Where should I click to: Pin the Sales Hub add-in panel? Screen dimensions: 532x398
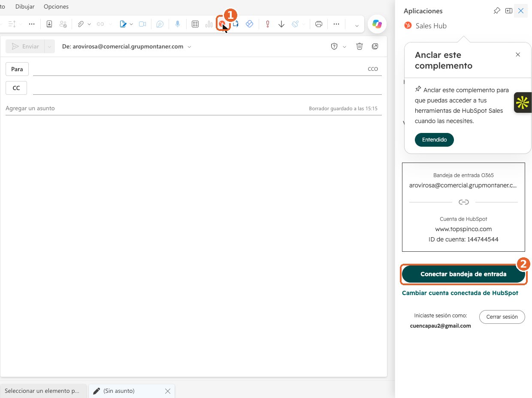pos(497,11)
